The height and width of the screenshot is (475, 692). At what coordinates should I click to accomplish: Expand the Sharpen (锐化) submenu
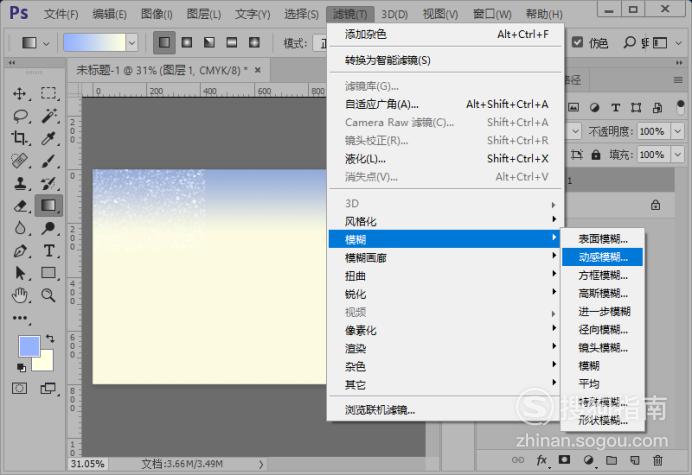tap(446, 294)
